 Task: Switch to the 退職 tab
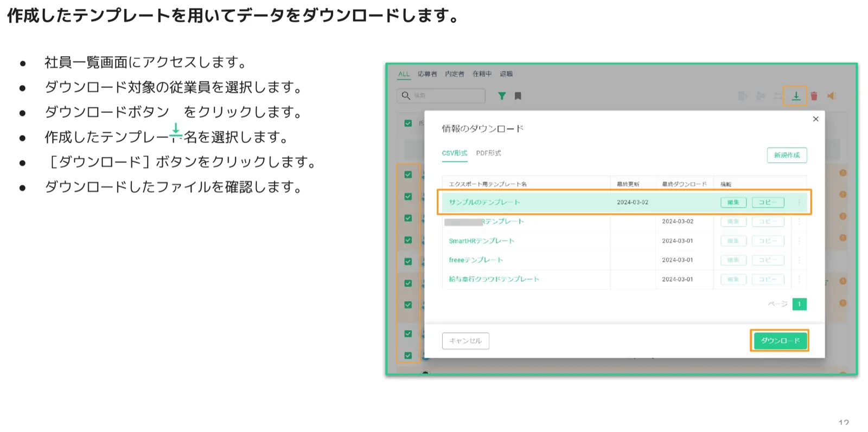(506, 74)
